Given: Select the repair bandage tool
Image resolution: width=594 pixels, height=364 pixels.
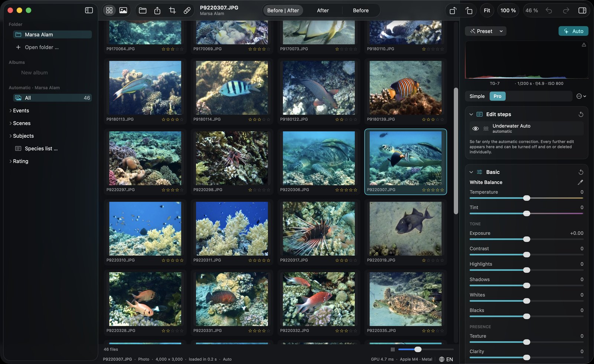Looking at the screenshot, I should pyautogui.click(x=187, y=10).
